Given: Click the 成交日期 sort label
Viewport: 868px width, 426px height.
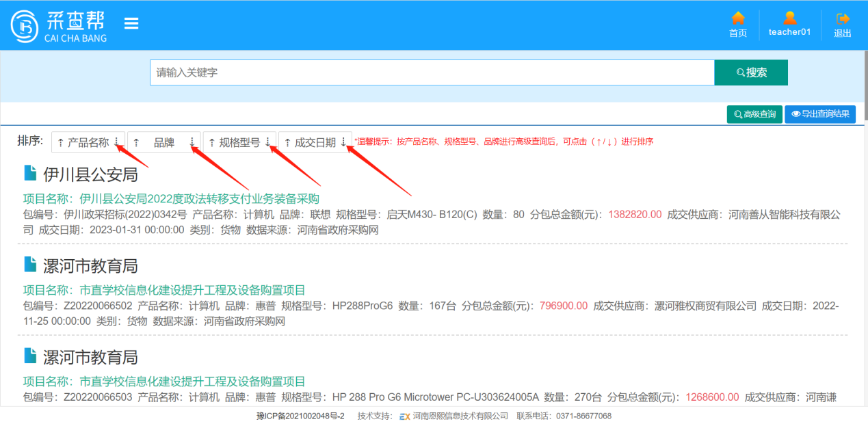Looking at the screenshot, I should coord(315,143).
